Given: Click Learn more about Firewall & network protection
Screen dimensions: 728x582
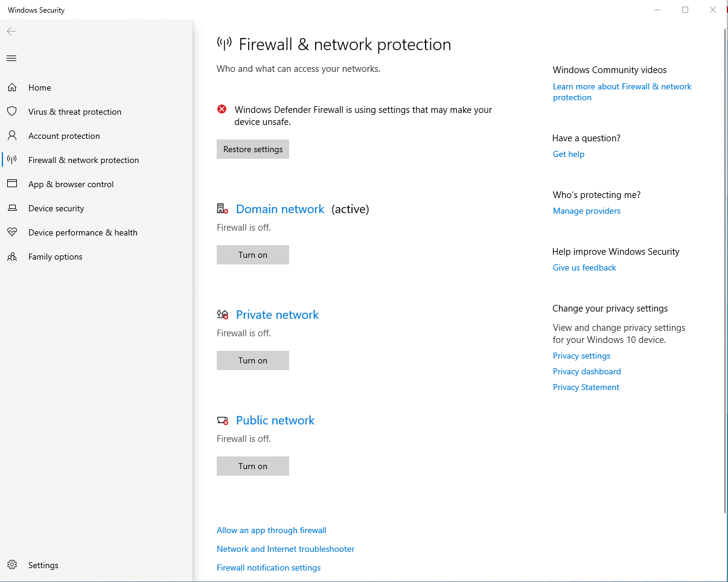Looking at the screenshot, I should 622,92.
